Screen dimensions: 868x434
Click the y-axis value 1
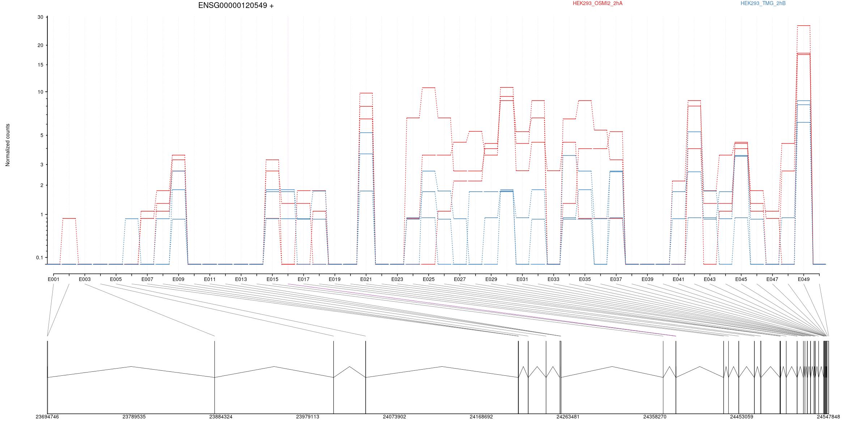[42, 214]
